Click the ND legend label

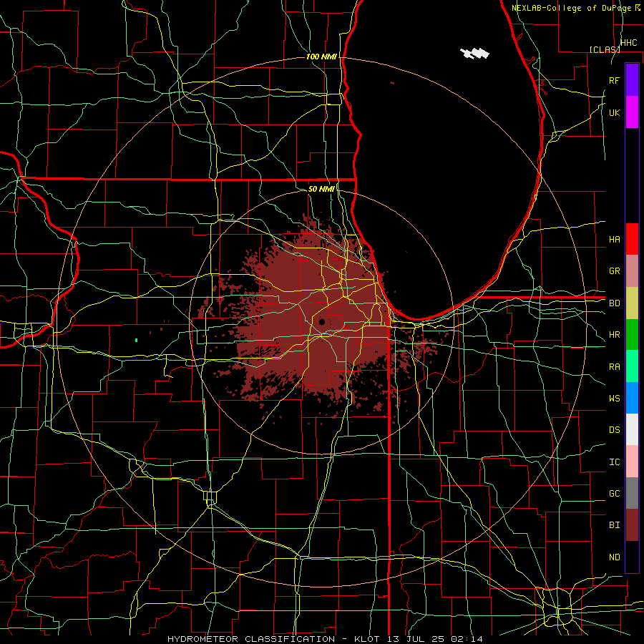coord(614,557)
